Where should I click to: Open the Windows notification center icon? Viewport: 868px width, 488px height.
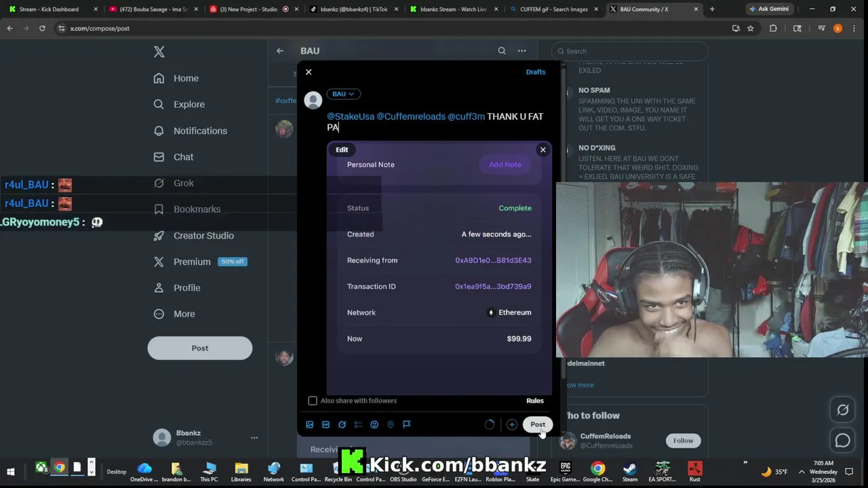[x=849, y=472]
